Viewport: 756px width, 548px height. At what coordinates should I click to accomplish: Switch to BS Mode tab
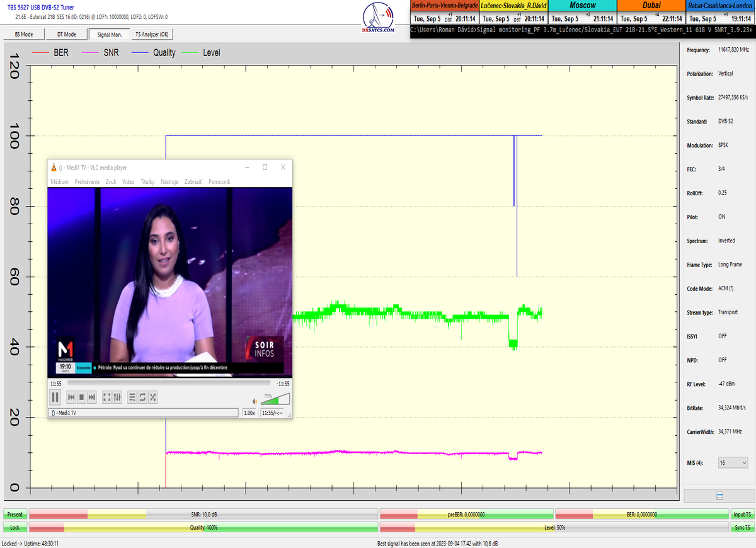point(23,35)
